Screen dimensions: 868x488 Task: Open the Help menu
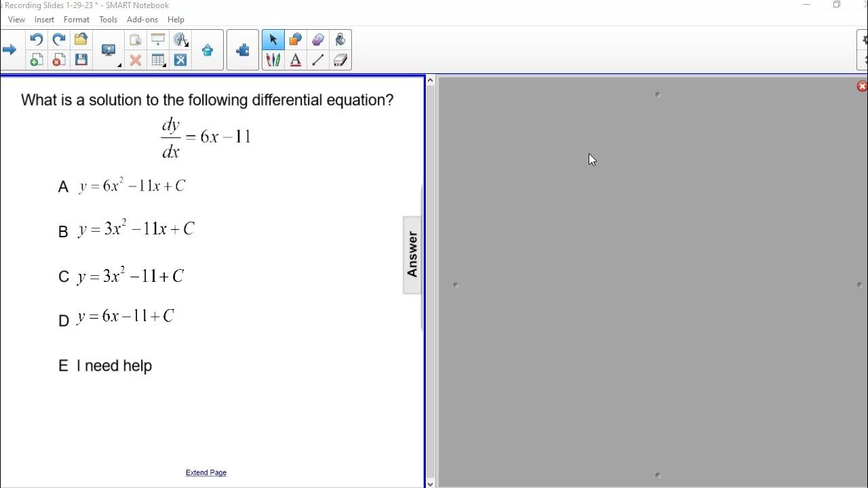pos(176,20)
